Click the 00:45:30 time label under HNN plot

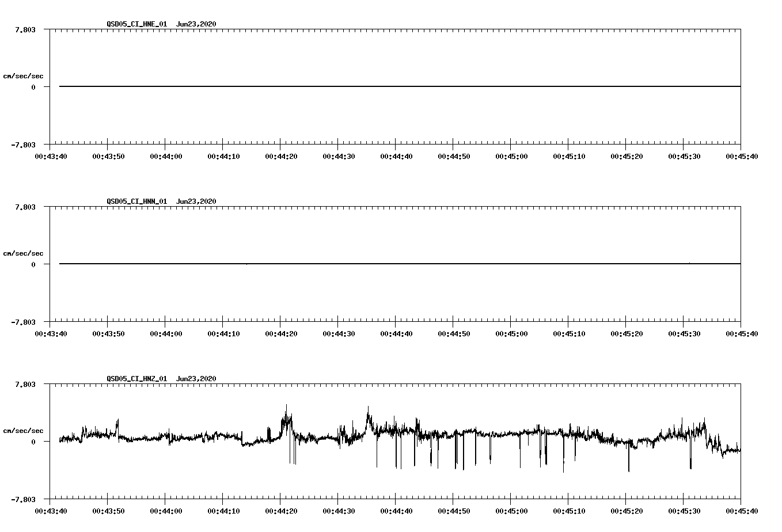(x=684, y=333)
